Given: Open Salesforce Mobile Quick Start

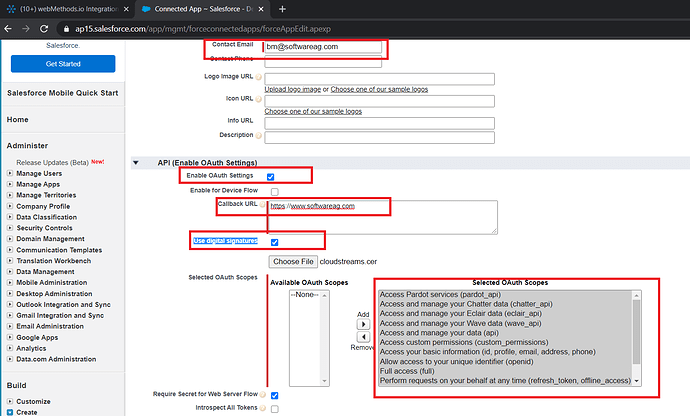Looking at the screenshot, I should tap(62, 93).
